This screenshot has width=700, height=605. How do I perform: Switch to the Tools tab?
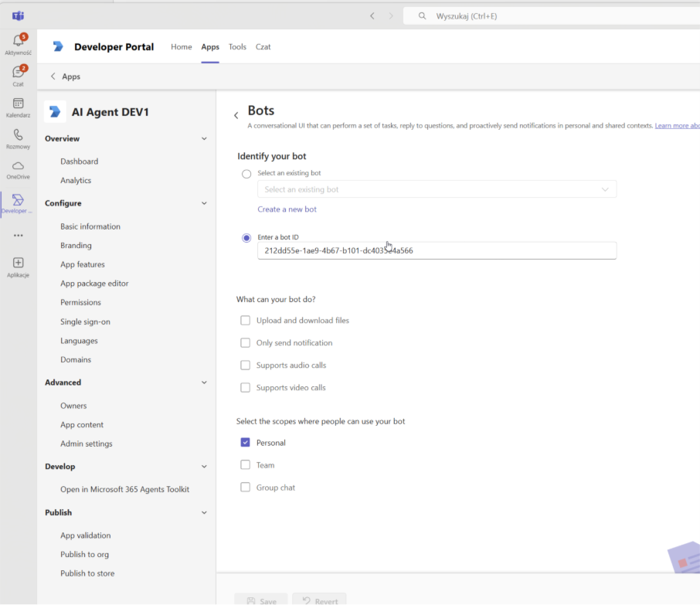[x=237, y=47]
